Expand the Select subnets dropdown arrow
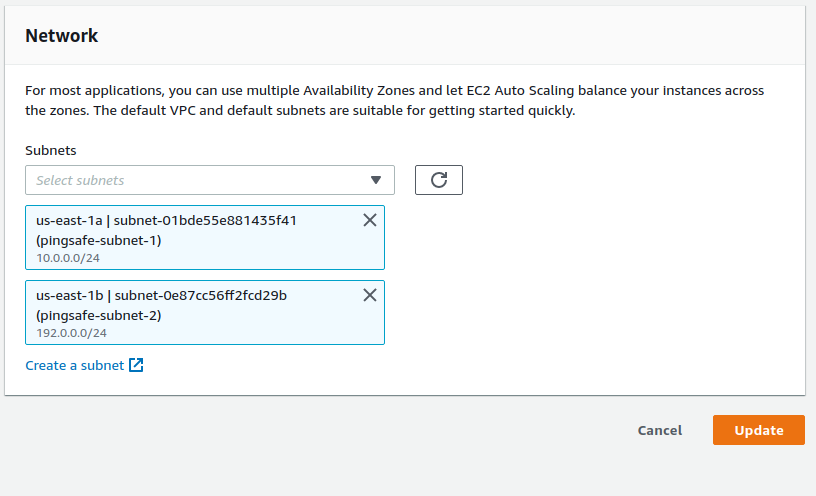The width and height of the screenshot is (816, 496). tap(376, 180)
